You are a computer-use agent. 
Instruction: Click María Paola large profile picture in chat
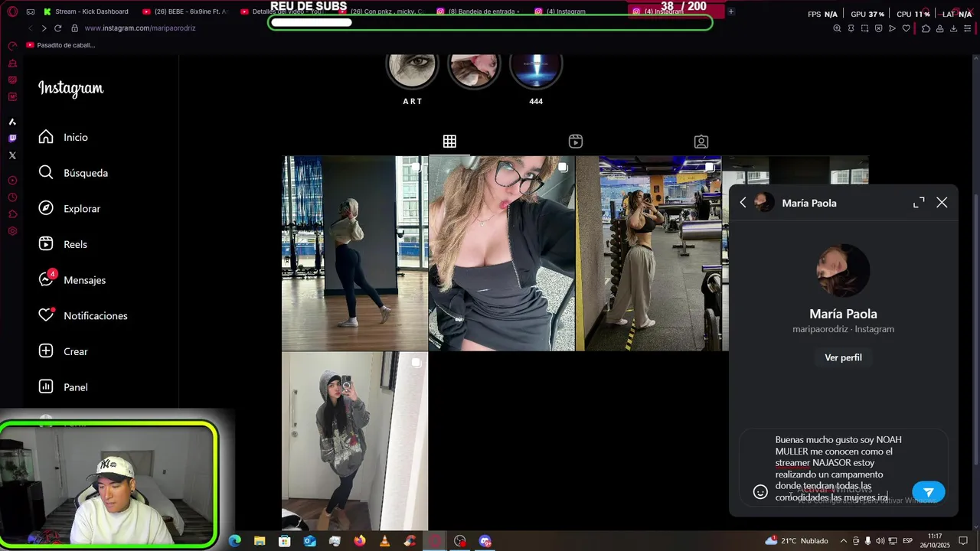[x=843, y=271]
